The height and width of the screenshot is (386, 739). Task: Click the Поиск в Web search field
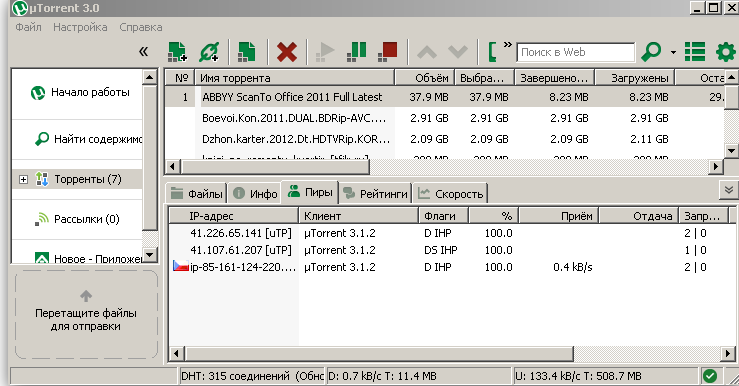(x=575, y=52)
